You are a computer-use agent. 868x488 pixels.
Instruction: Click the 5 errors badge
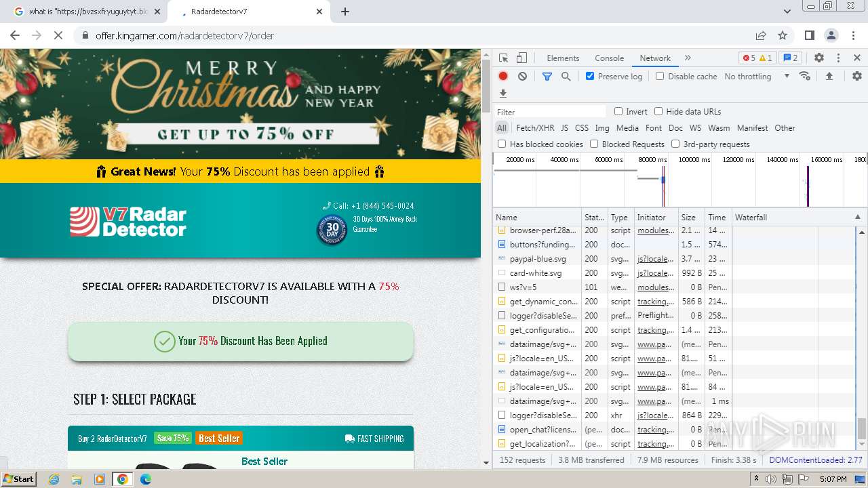pos(749,58)
